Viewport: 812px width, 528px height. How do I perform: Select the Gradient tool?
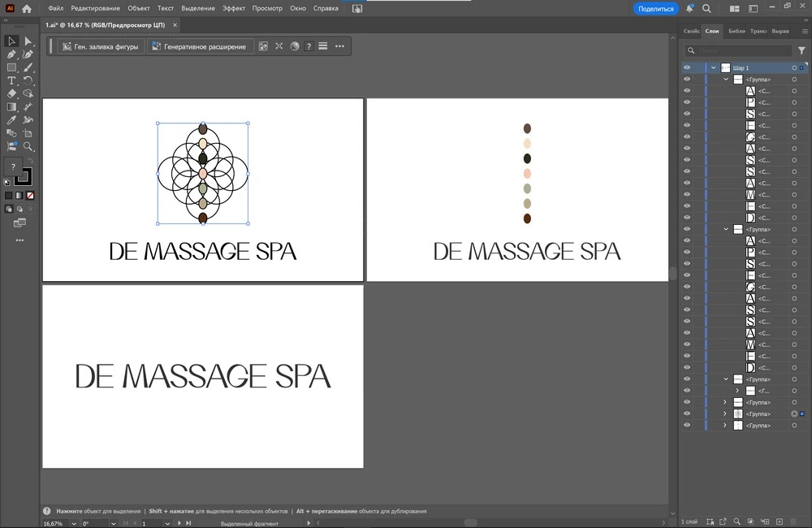(x=11, y=107)
